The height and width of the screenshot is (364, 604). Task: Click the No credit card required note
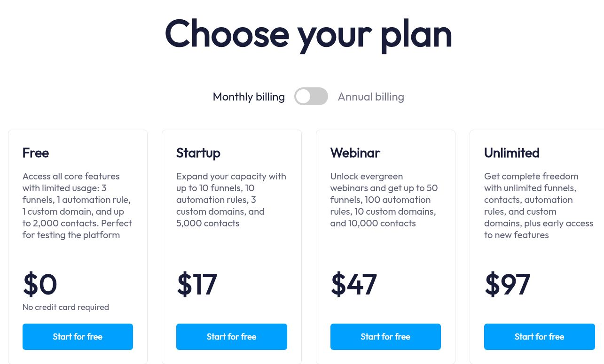(x=66, y=307)
